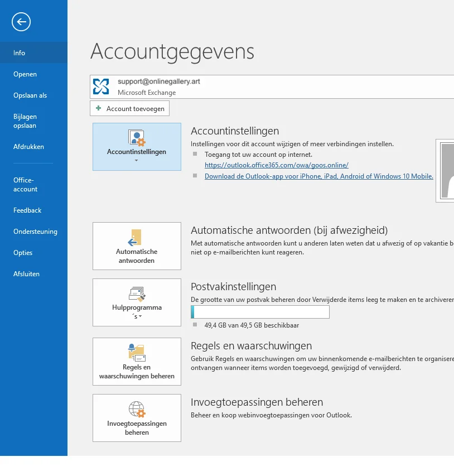Click the Account toevoegen button

[129, 108]
